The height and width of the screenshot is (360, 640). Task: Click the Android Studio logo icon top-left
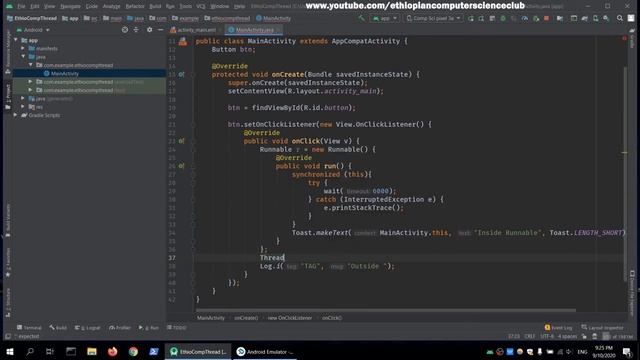coord(9,6)
